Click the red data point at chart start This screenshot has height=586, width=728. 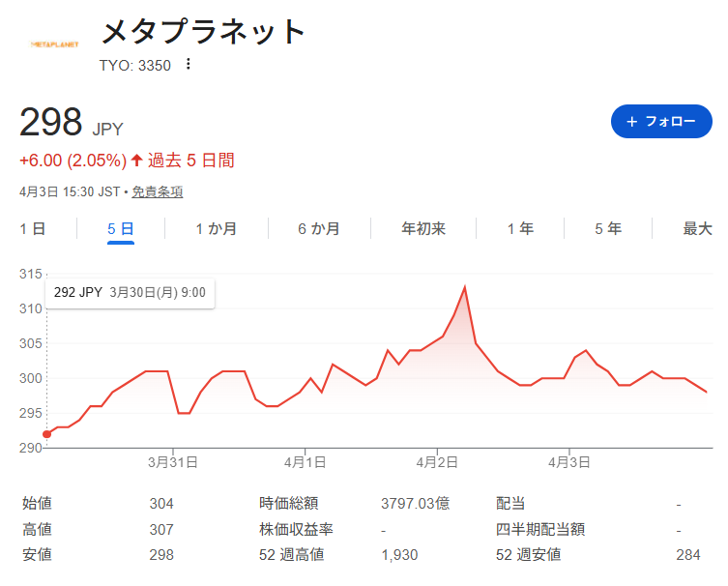[47, 434]
